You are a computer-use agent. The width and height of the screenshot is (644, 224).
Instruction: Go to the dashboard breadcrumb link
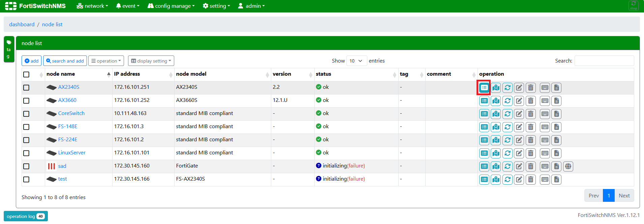coord(22,25)
